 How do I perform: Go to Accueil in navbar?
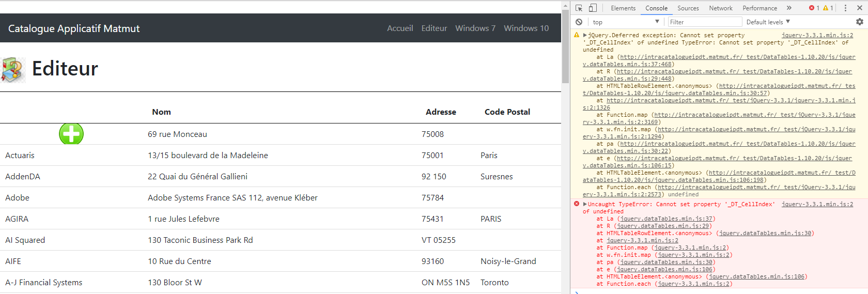tap(400, 28)
